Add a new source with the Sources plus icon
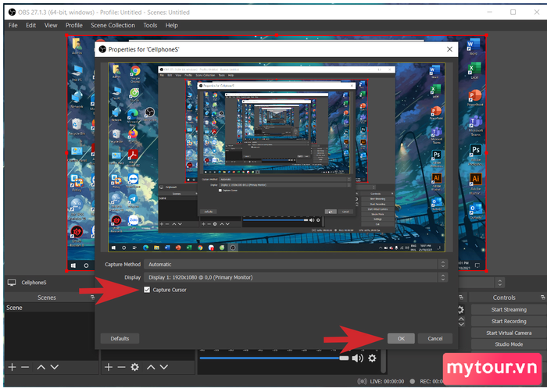 [x=108, y=367]
